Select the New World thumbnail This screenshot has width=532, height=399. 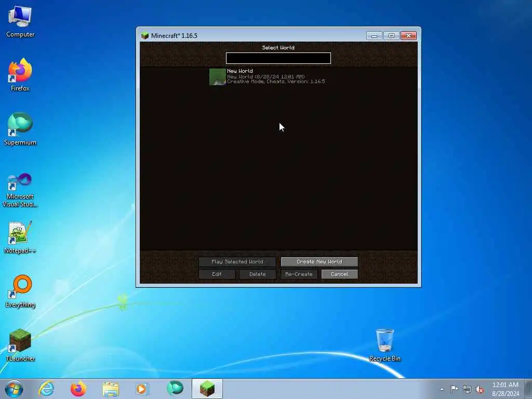[218, 77]
